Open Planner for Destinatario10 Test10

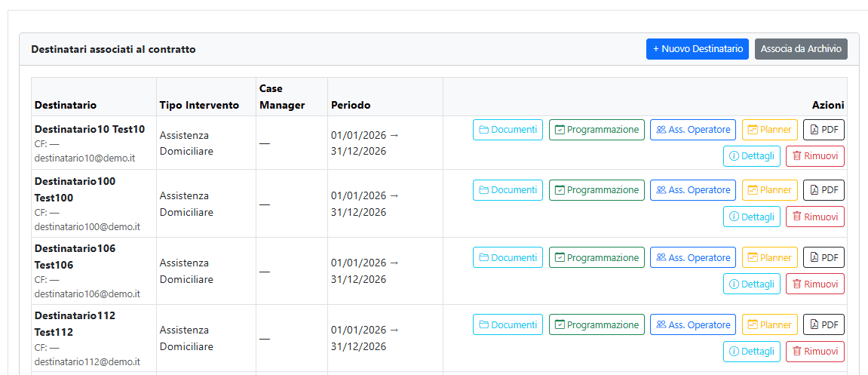tap(769, 130)
